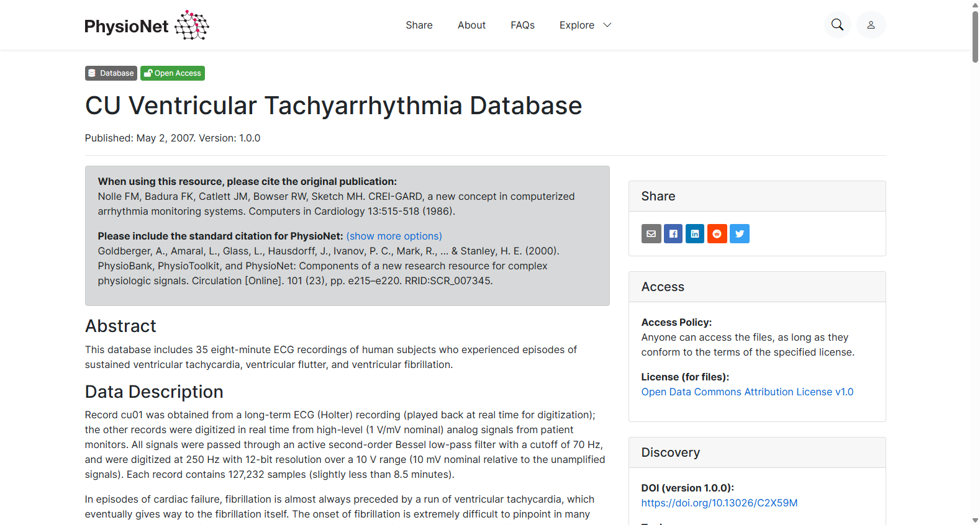Click the Database badge
The height and width of the screenshot is (525, 980).
coord(111,73)
